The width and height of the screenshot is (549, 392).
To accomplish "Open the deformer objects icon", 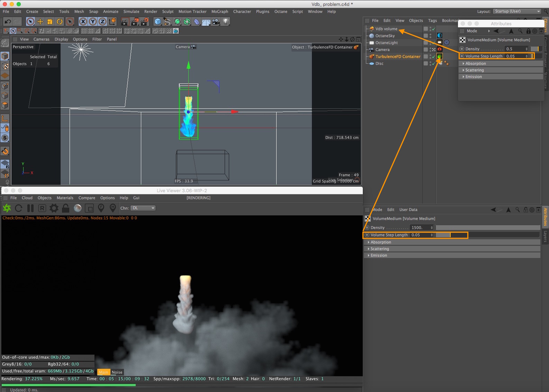I will pyautogui.click(x=197, y=21).
